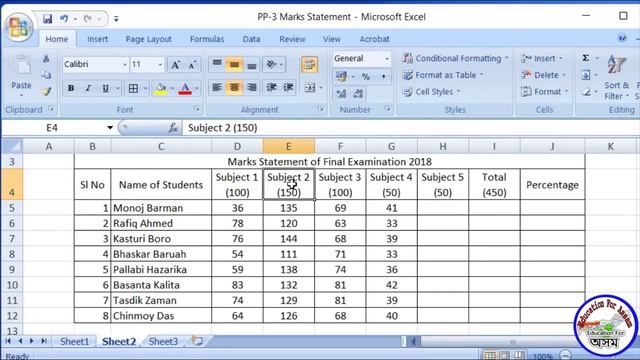Redo the last undone action
This screenshot has height=360, width=640.
point(87,18)
